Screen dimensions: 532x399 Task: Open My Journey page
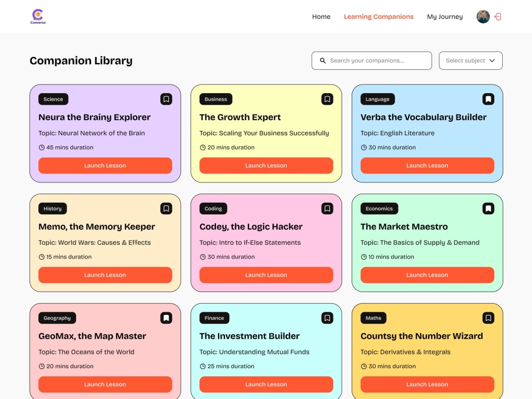pos(445,16)
